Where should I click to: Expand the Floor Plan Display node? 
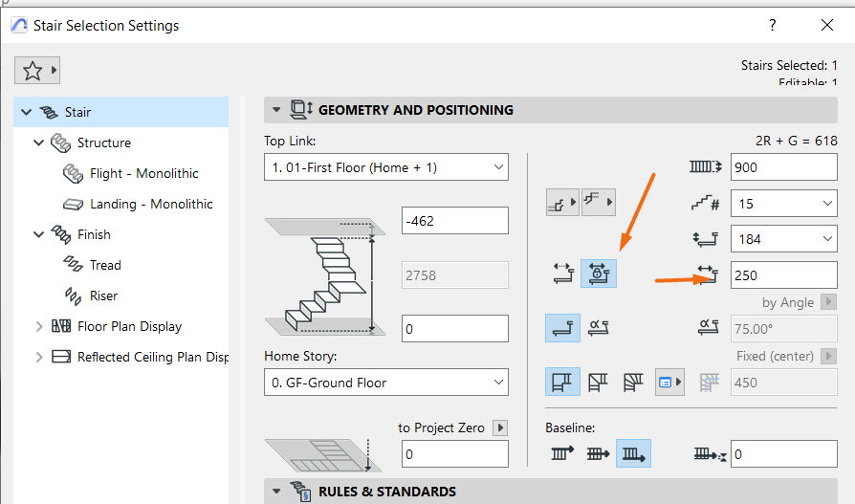pos(38,327)
